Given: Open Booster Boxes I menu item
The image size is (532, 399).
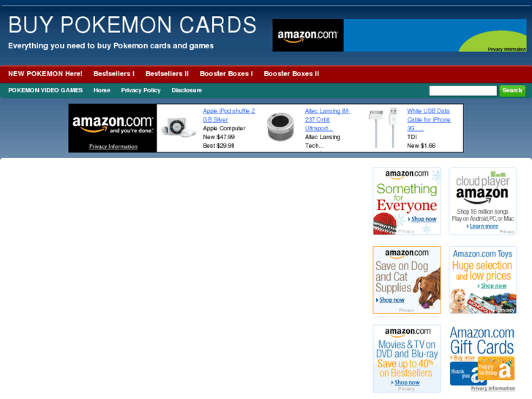Looking at the screenshot, I should 226,74.
